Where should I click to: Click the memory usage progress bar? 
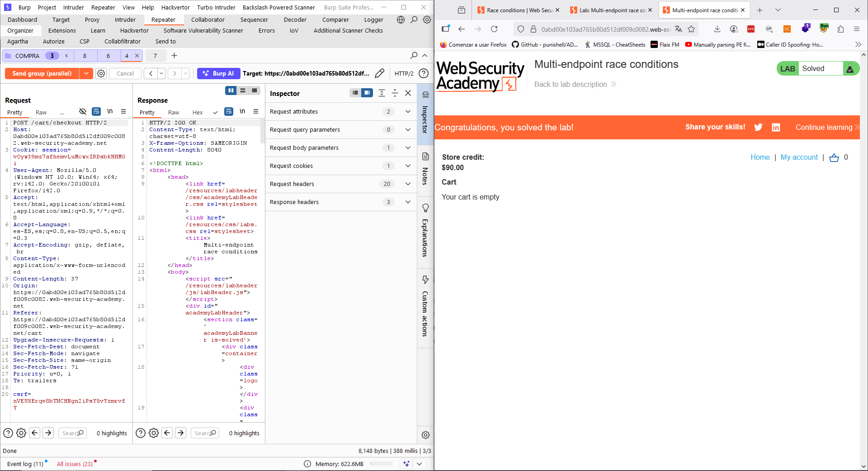(382, 464)
